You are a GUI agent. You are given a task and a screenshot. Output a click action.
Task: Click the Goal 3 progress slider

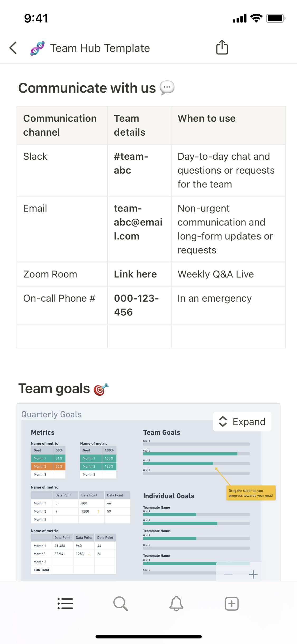(196, 463)
